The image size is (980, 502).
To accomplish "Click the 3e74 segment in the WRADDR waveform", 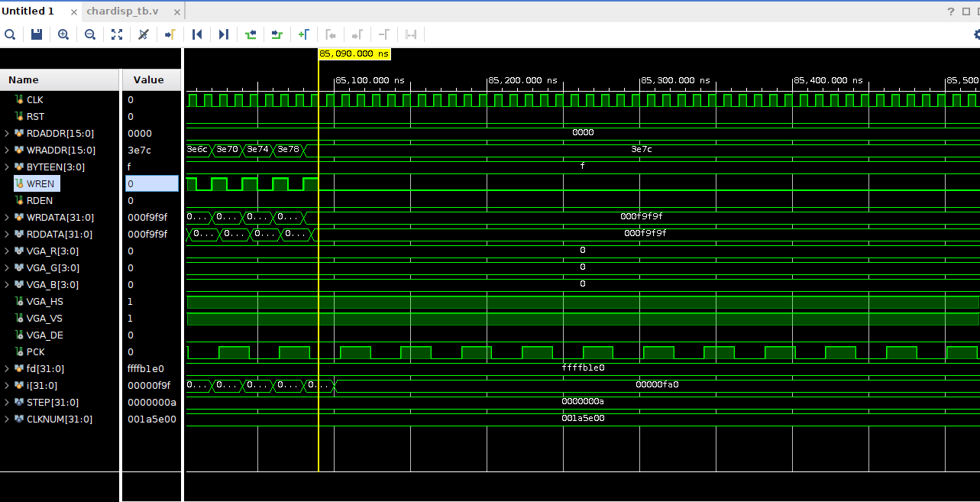I will click(257, 150).
